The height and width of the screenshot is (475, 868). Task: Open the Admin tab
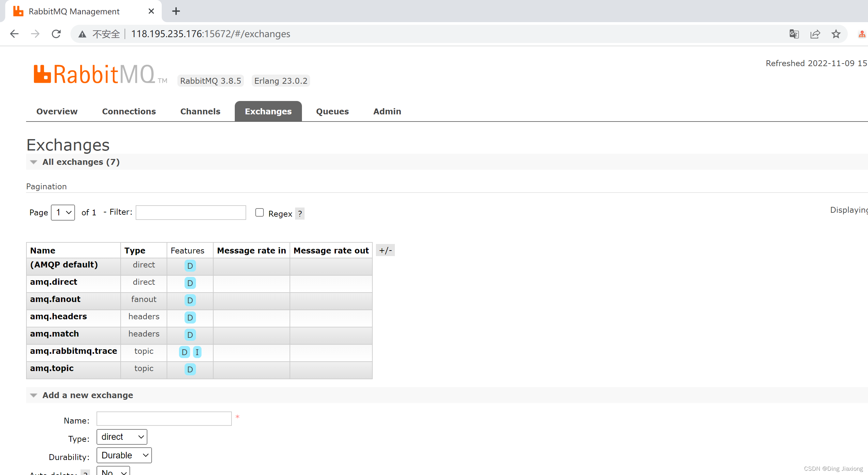click(x=387, y=111)
